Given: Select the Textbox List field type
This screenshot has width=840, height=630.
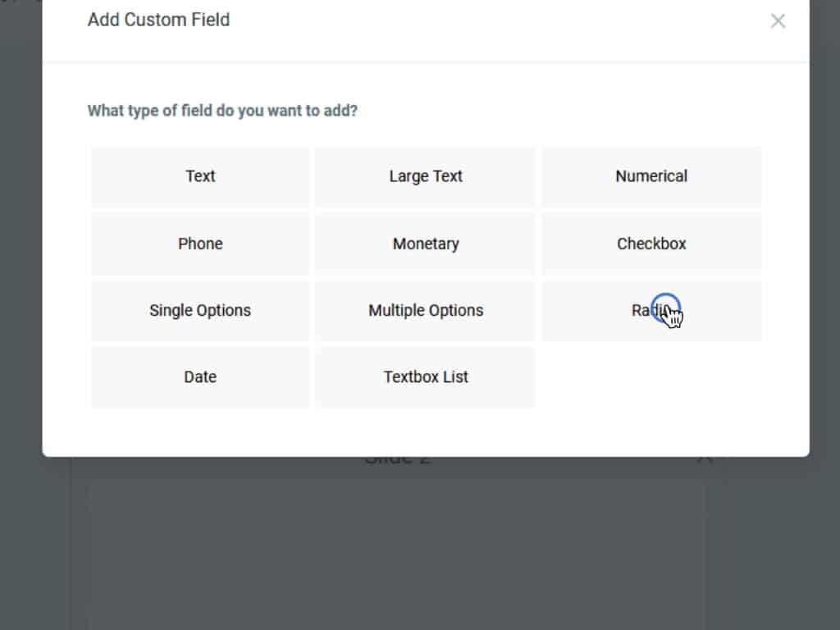Looking at the screenshot, I should coord(426,377).
